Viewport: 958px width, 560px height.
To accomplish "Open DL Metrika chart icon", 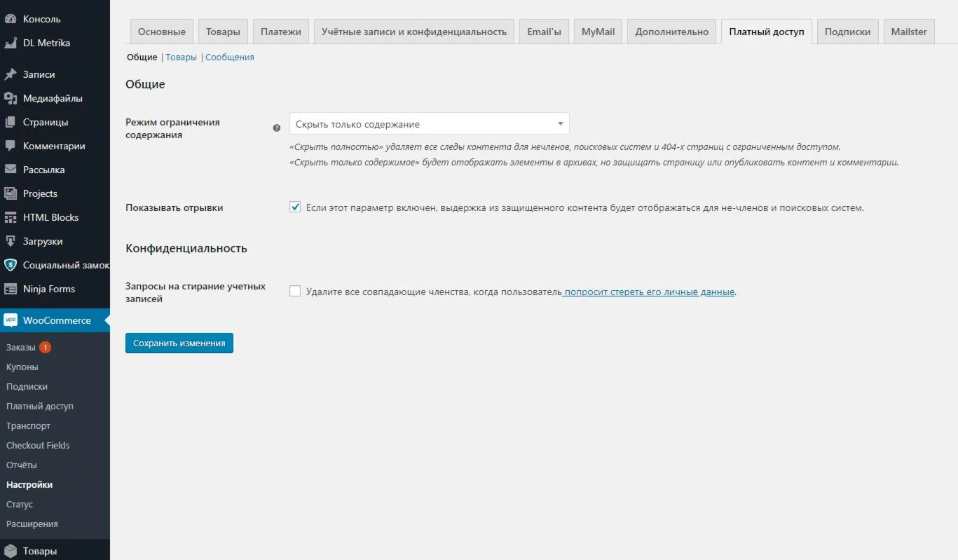I will [x=11, y=43].
